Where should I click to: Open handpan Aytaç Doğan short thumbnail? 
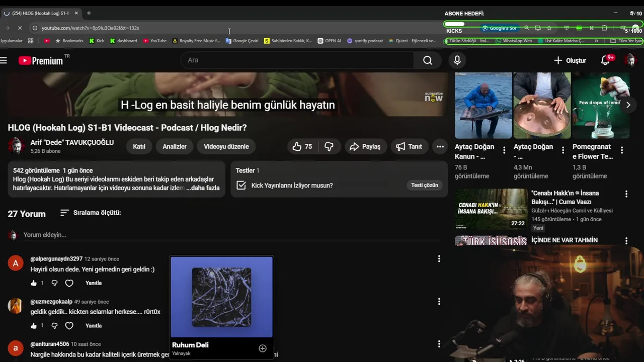click(x=542, y=105)
